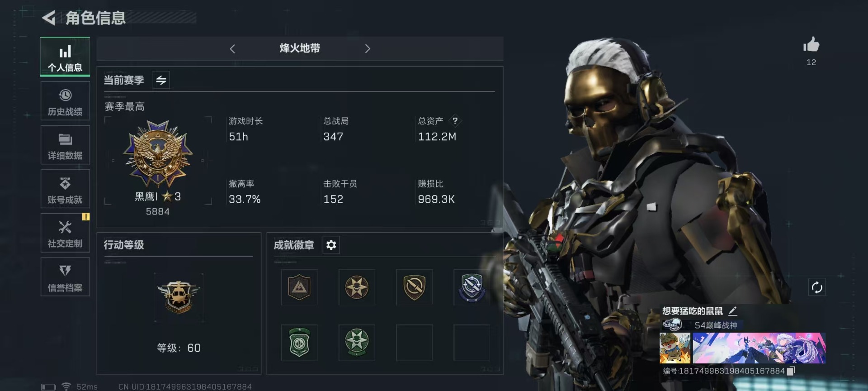
Task: Toggle the 当前赛季 season switch button
Action: [x=161, y=80]
